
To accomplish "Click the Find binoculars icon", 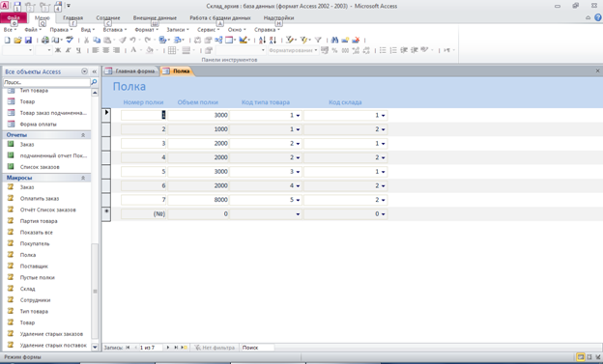I will (x=334, y=40).
